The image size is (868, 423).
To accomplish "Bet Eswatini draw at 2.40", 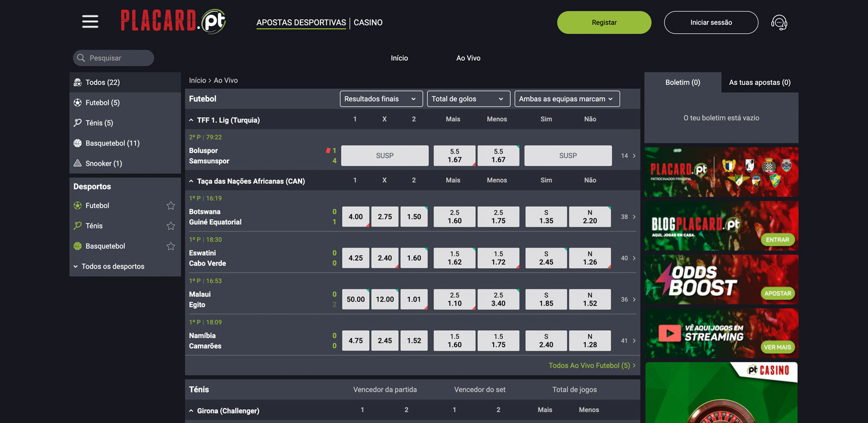I will click(x=385, y=258).
